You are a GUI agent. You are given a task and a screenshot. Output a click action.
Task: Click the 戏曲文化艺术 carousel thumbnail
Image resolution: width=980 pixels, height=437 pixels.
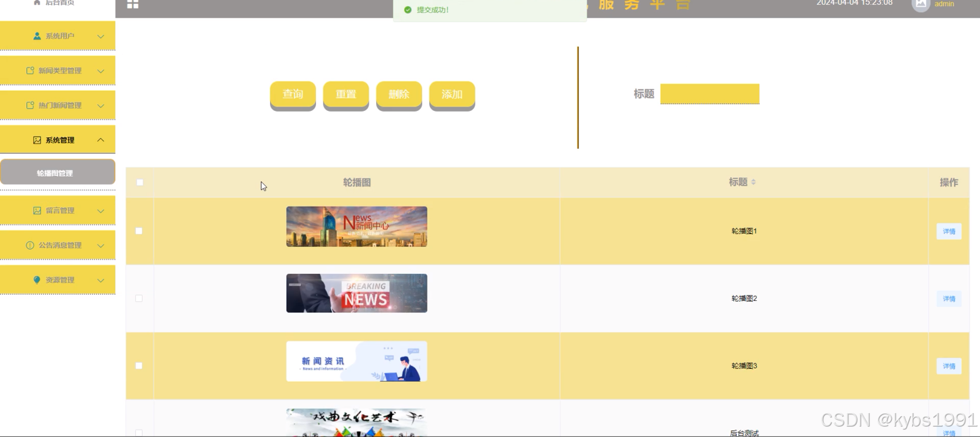pos(356,422)
